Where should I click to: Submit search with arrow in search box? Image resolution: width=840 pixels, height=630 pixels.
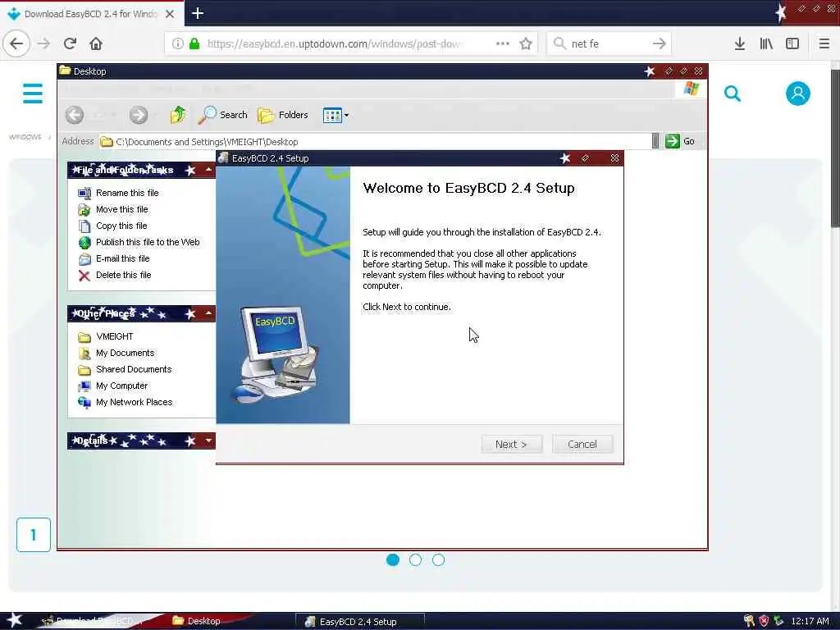click(660, 43)
